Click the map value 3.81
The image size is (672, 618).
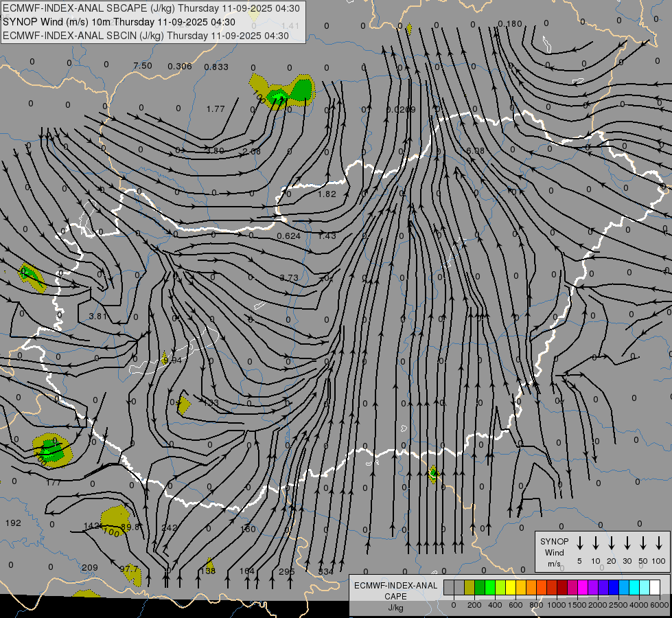97,316
